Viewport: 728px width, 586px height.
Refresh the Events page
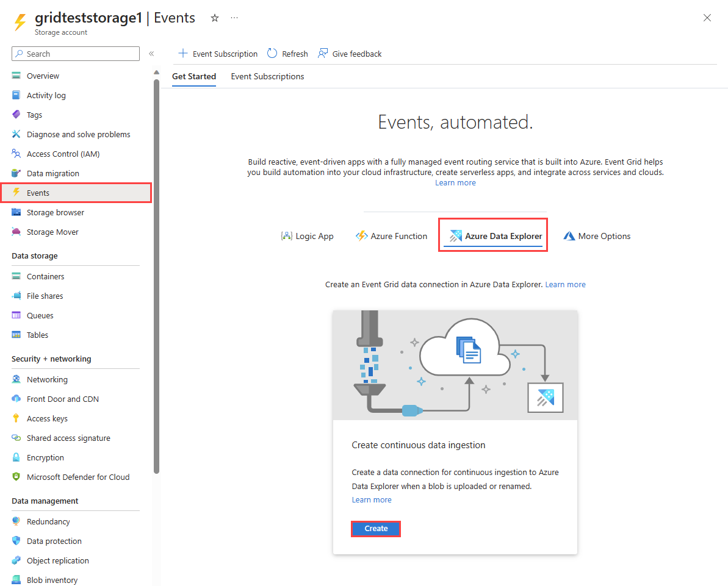[288, 54]
